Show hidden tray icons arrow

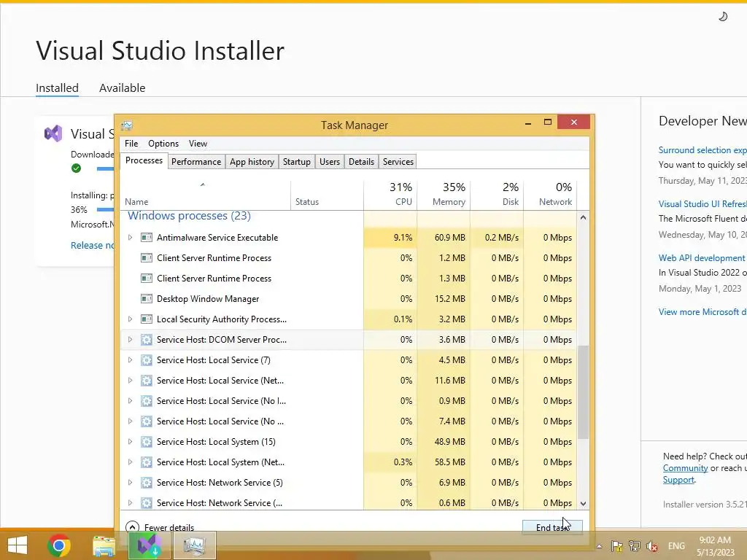point(600,546)
